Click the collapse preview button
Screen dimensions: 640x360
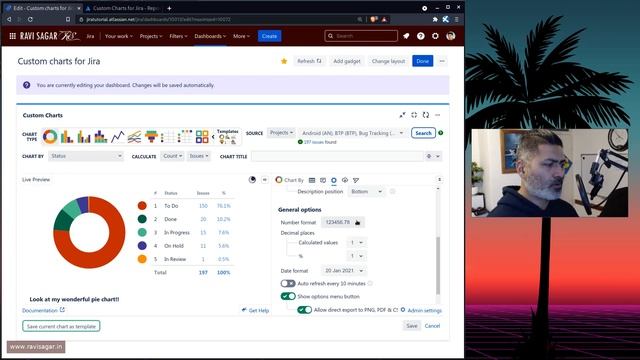[264, 180]
